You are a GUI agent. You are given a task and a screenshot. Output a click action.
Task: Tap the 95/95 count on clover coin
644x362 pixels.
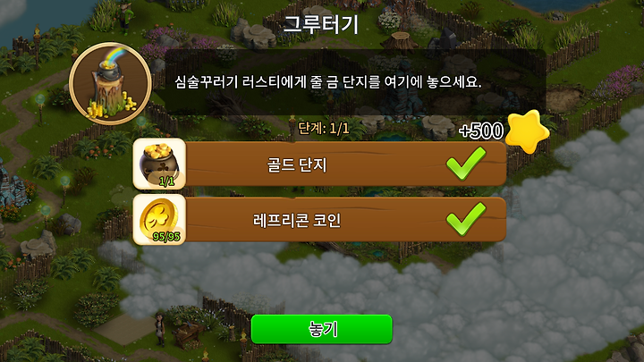click(x=166, y=237)
